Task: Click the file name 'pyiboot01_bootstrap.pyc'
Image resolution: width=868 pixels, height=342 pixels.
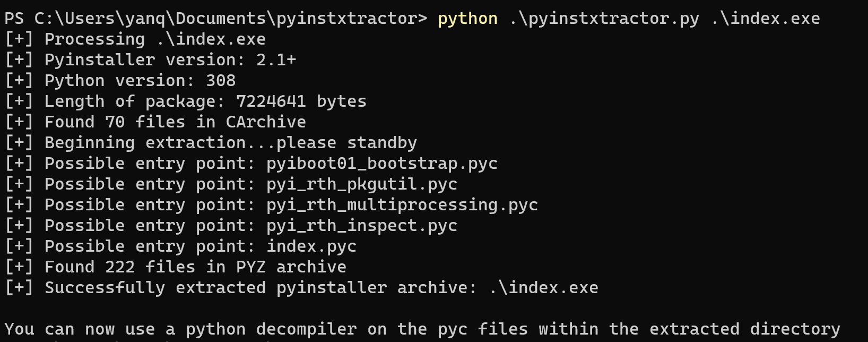Action: pyautogui.click(x=382, y=164)
